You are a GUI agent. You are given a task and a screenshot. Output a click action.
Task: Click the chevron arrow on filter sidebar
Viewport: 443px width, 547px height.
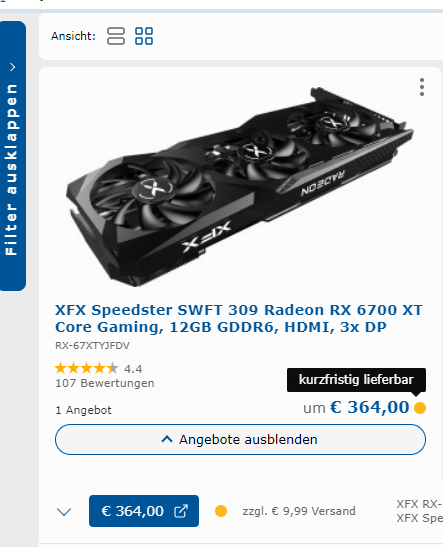(x=13, y=67)
